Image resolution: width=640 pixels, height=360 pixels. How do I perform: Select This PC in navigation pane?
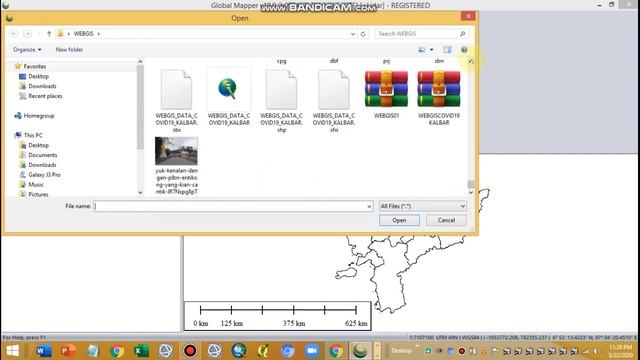(33, 135)
